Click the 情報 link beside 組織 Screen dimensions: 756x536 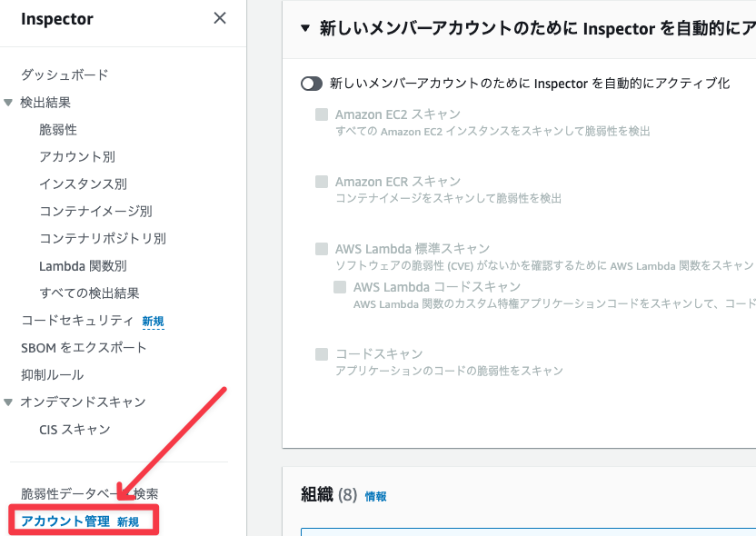pos(375,496)
